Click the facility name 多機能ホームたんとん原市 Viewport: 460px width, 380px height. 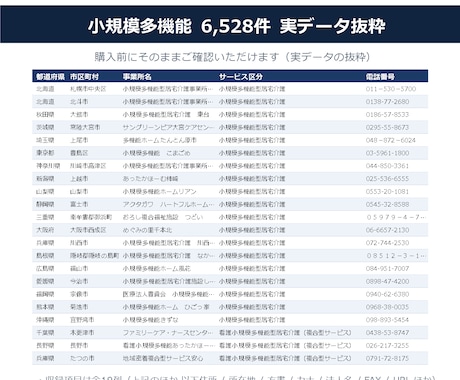[159, 140]
